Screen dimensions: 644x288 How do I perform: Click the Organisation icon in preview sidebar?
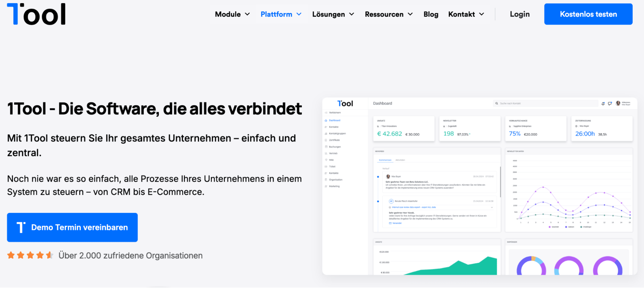[326, 180]
